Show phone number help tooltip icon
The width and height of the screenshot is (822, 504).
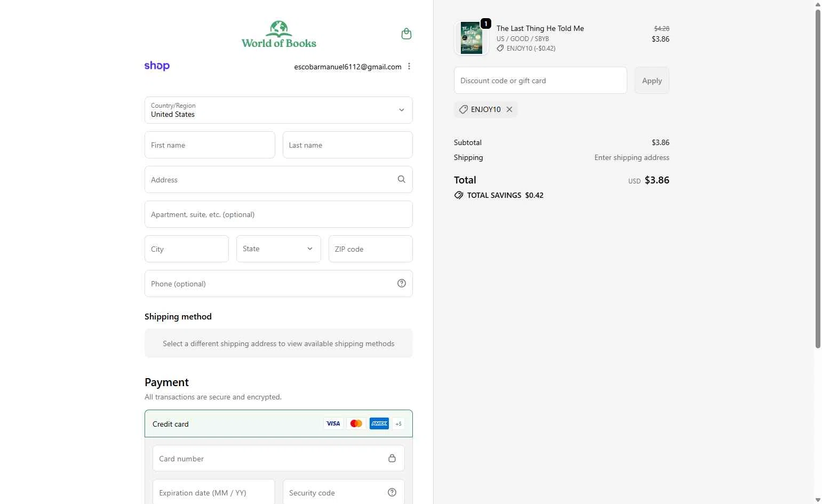[402, 284]
